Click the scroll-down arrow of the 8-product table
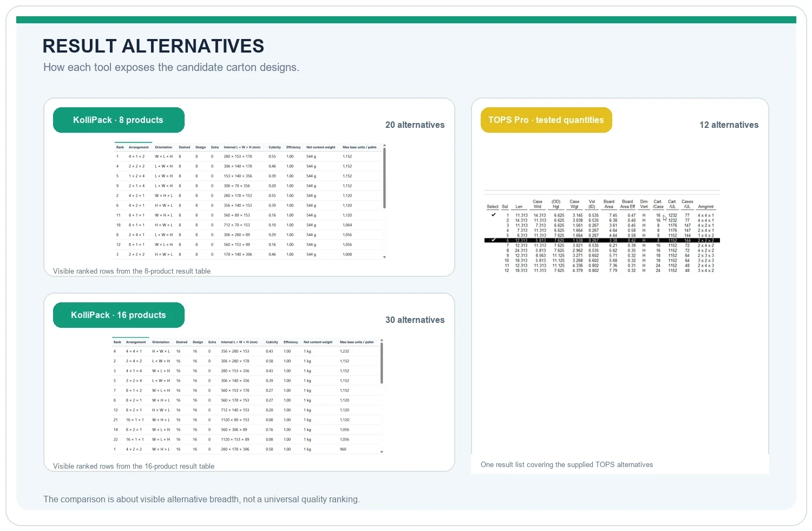The image size is (812, 531). coord(384,257)
